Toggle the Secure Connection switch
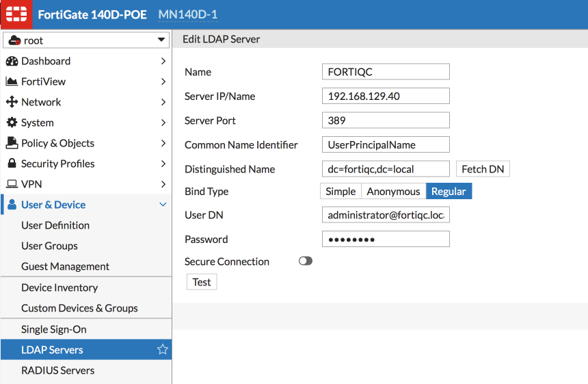The width and height of the screenshot is (588, 384). point(306,261)
